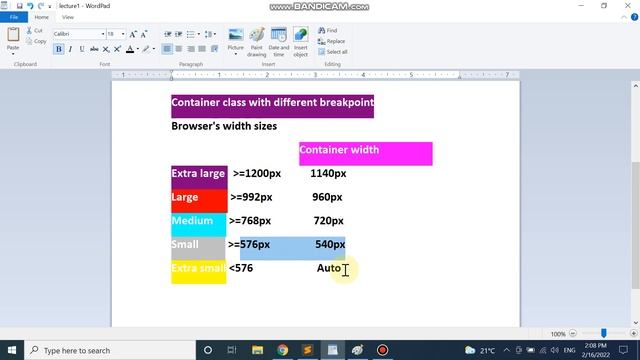This screenshot has height=360, width=640.
Task: Open the File menu
Action: tap(14, 17)
